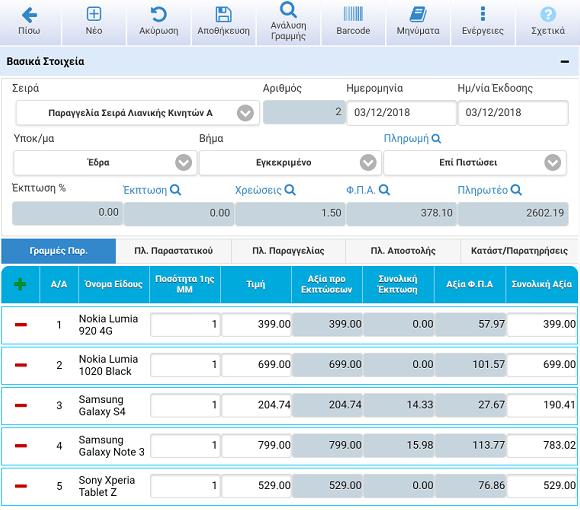This screenshot has width=580, height=510.
Task: Open the Φ.Π.Α. lookup link
Action: [x=368, y=190]
